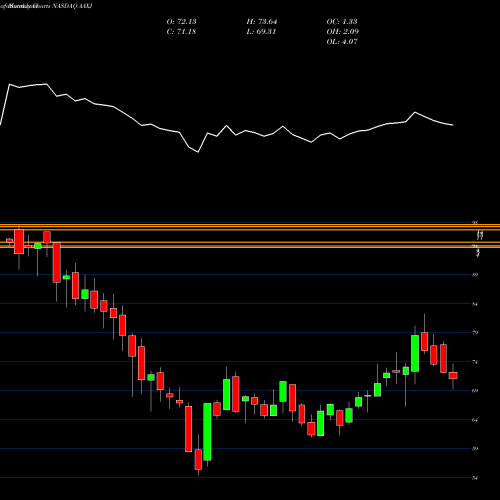
Task: Click the 74 price axis label
Action: click(x=475, y=362)
